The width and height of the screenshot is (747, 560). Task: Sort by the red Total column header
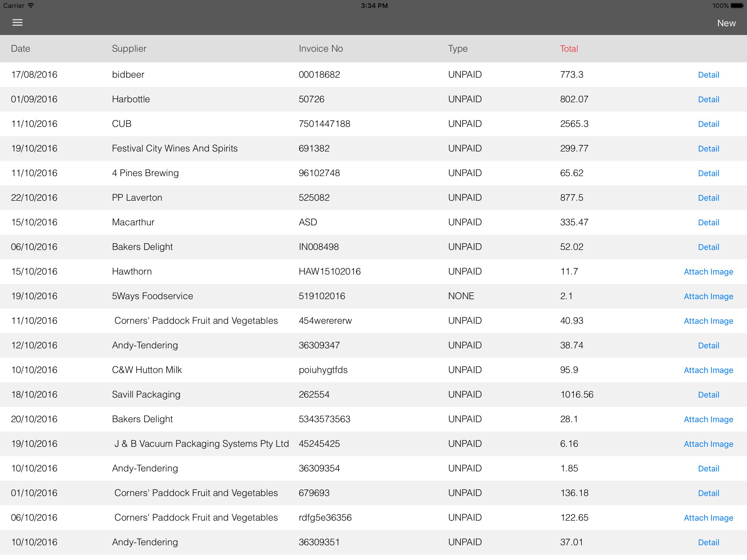pyautogui.click(x=569, y=49)
